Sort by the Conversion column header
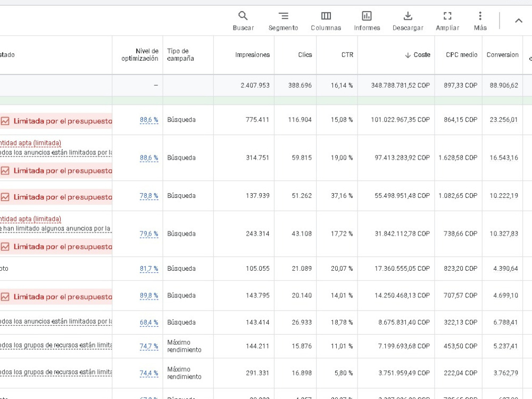532x399 pixels. point(503,55)
